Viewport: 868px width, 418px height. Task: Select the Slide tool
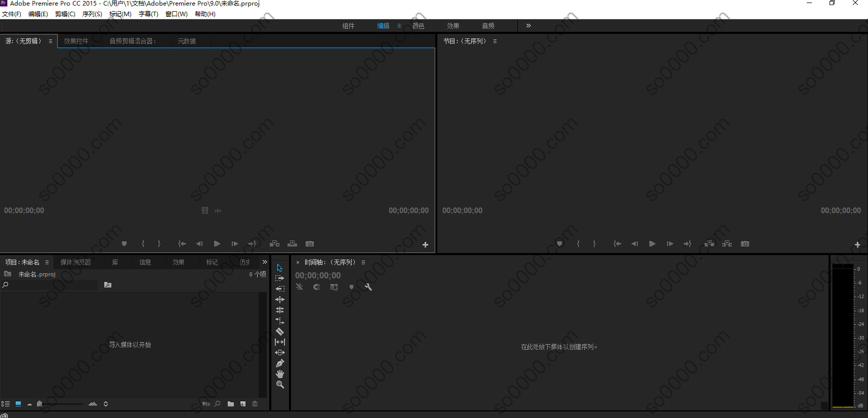pos(280,353)
